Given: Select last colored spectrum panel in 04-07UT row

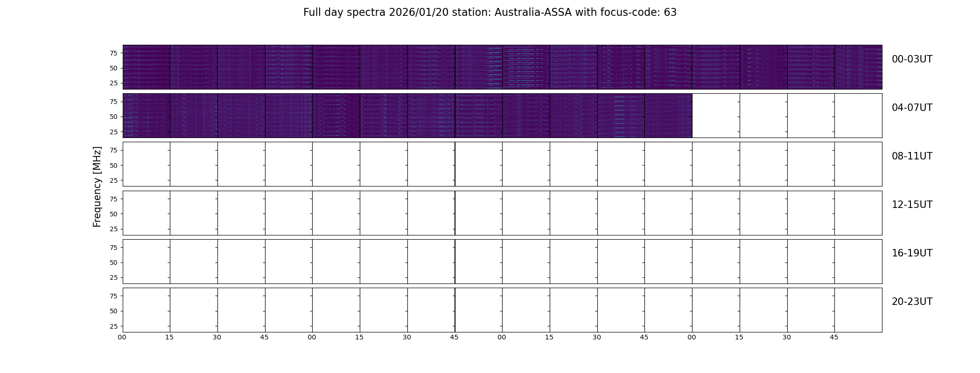Looking at the screenshot, I should [668, 116].
